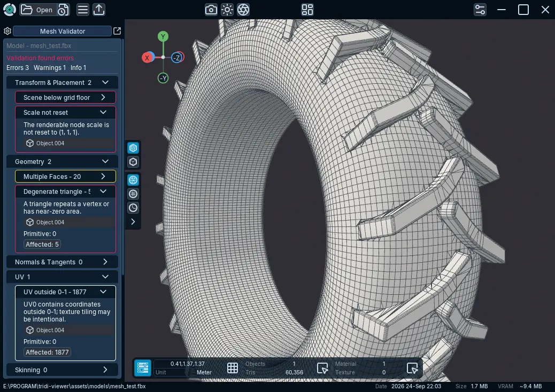Select Object.004 under Degenerate triangle

click(70, 222)
